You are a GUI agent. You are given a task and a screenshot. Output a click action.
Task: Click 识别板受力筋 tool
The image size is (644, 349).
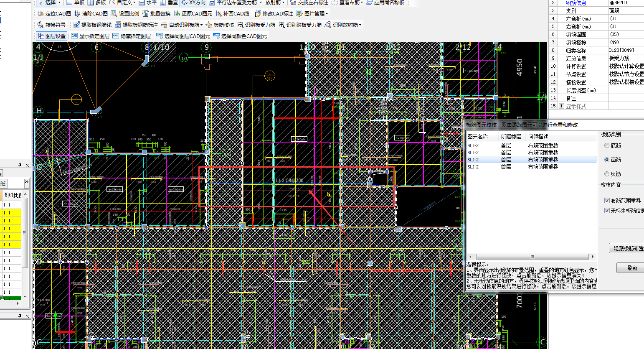coord(256,25)
